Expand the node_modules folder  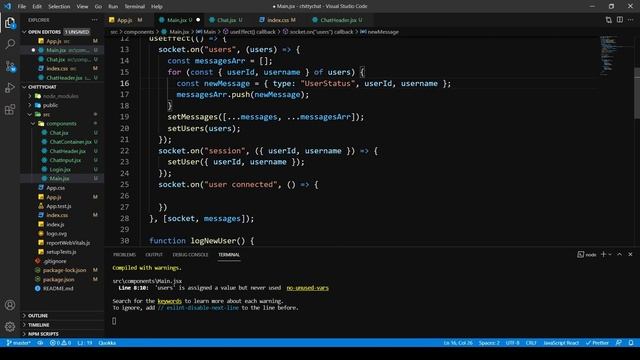[62, 96]
